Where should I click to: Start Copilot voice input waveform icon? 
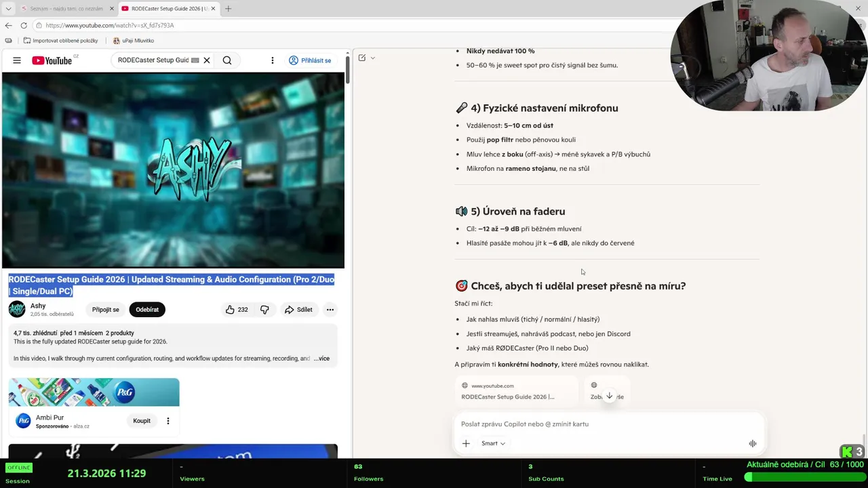pyautogui.click(x=753, y=443)
